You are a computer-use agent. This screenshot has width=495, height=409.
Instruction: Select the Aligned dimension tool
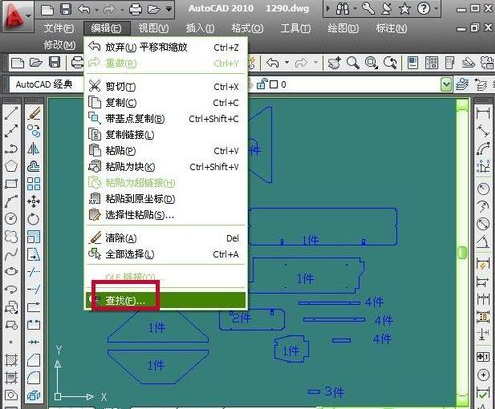tap(483, 131)
